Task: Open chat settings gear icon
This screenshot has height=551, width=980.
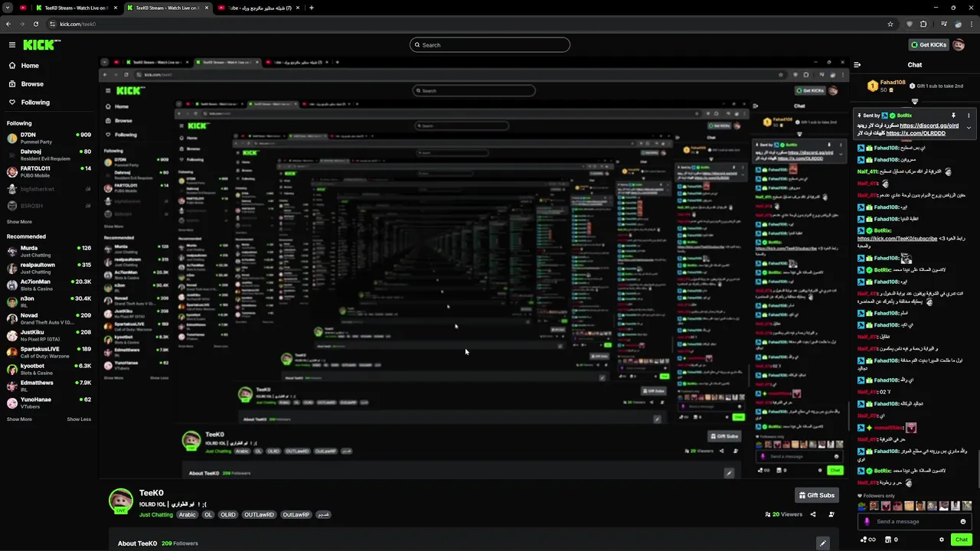Action: pyautogui.click(x=942, y=540)
